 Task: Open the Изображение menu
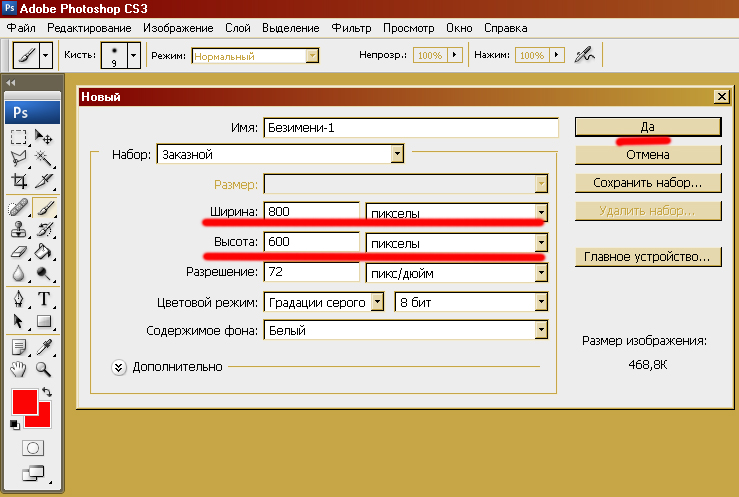(x=178, y=28)
